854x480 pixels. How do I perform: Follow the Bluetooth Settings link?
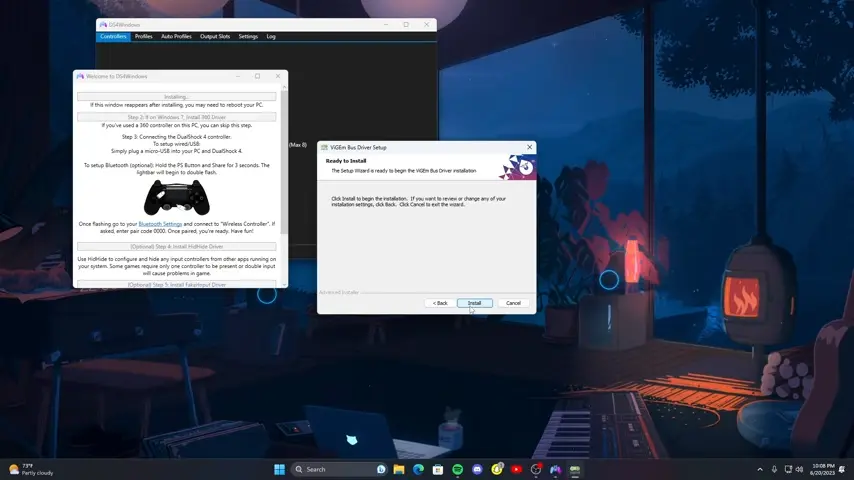pyautogui.click(x=160, y=224)
